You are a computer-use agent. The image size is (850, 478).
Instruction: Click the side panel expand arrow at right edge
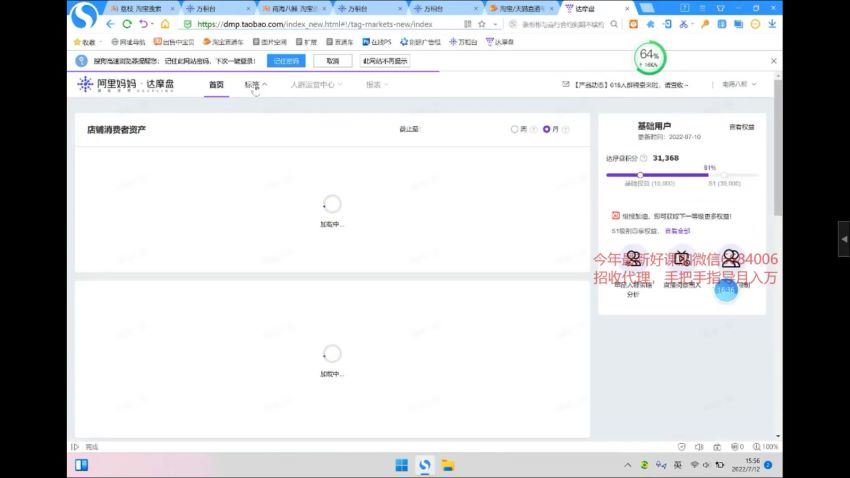pyautogui.click(x=844, y=239)
